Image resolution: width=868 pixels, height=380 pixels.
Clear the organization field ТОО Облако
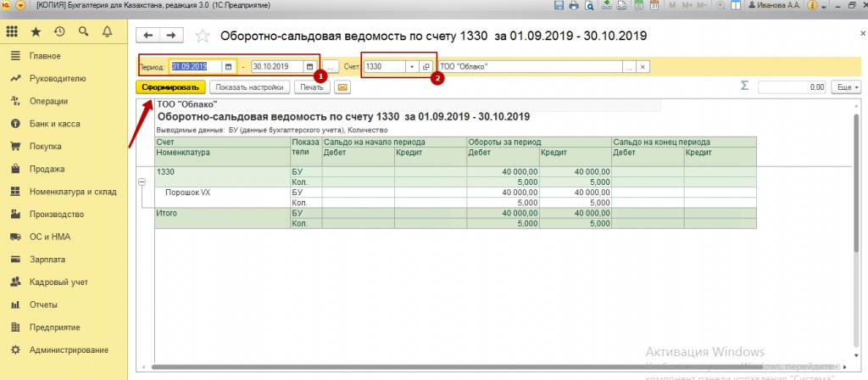pyautogui.click(x=643, y=66)
